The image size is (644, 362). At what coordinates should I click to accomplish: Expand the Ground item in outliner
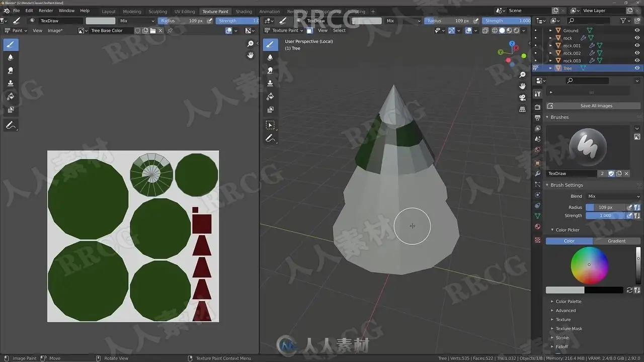550,31
